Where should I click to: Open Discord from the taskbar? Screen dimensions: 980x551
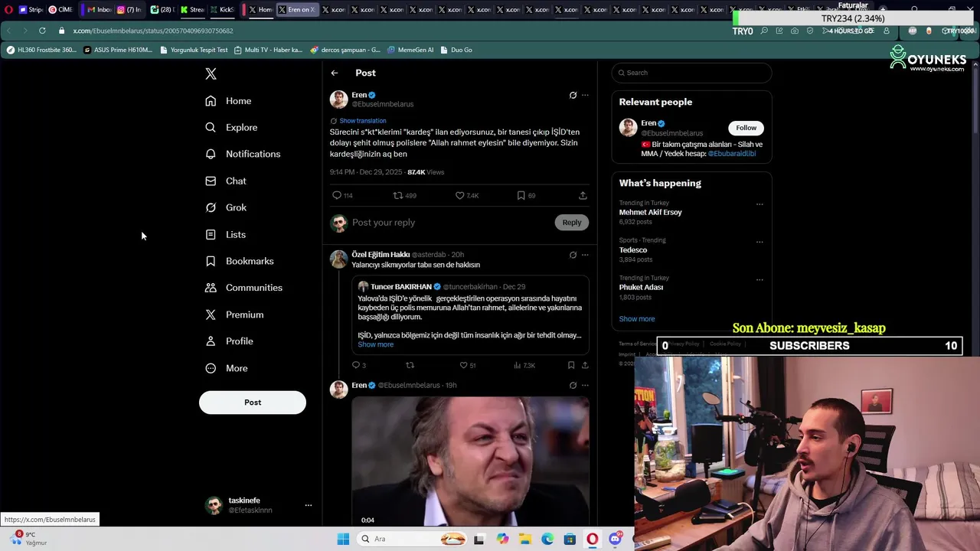click(x=616, y=539)
